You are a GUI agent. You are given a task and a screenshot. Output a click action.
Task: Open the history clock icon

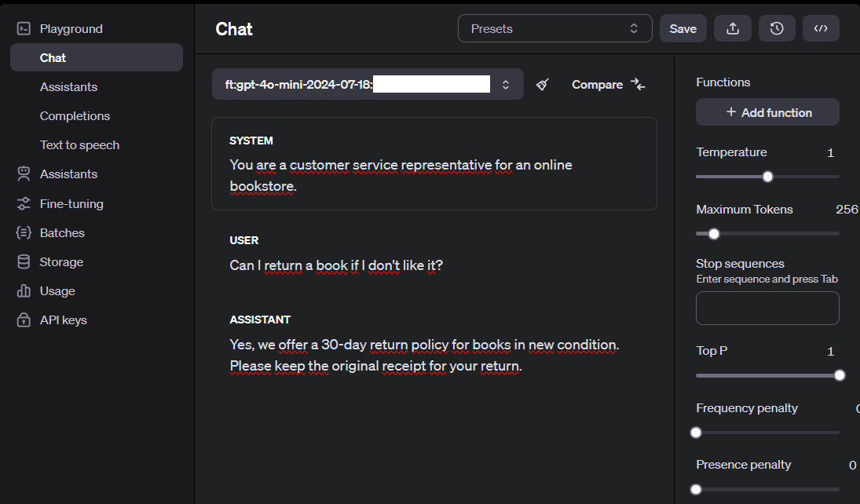[777, 28]
